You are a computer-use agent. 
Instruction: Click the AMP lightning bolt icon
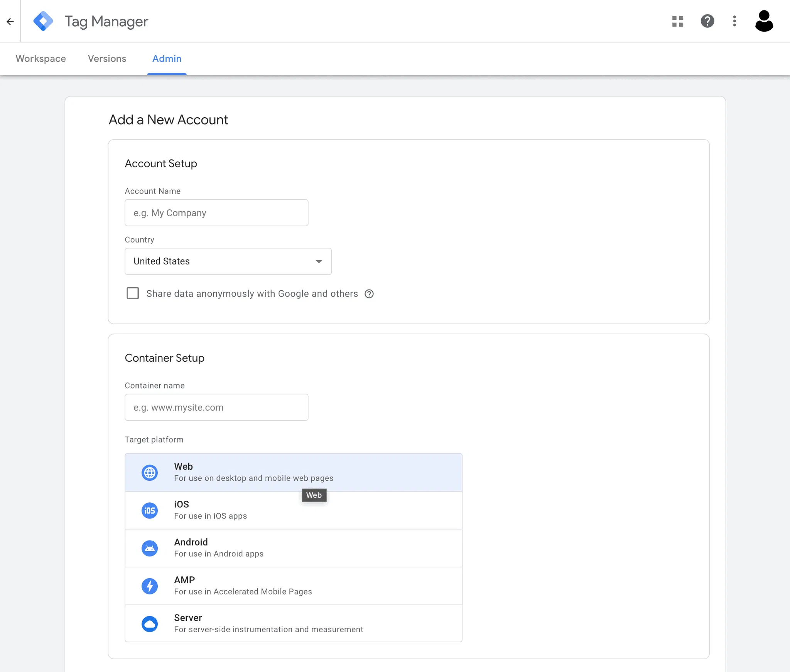[x=150, y=586]
